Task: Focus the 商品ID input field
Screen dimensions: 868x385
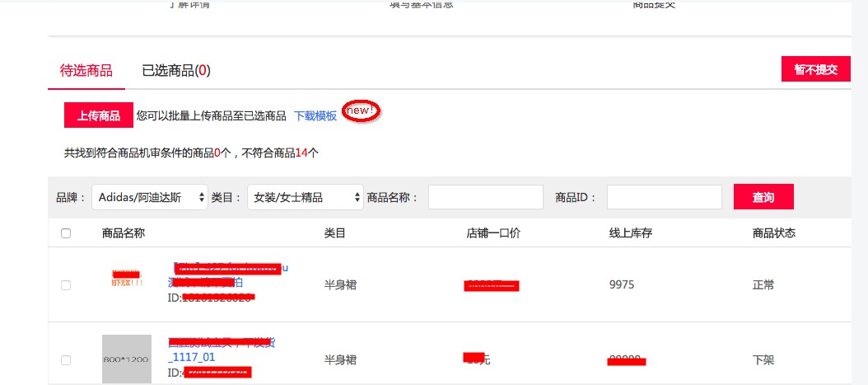Action: point(665,197)
